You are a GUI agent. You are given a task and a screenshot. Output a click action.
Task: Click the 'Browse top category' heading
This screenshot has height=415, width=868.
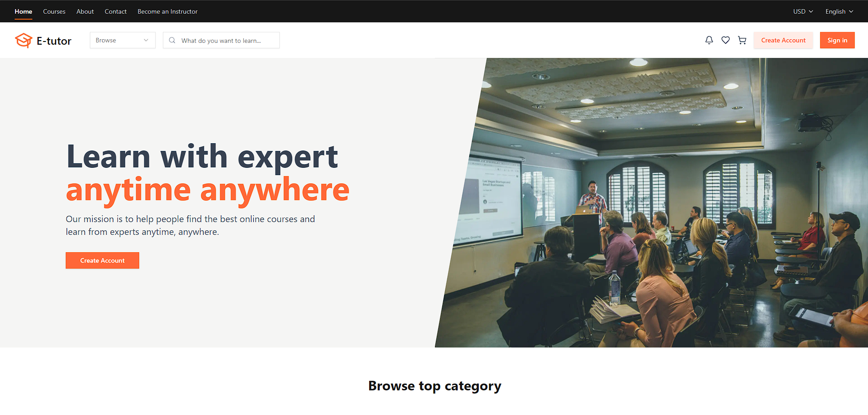point(434,386)
